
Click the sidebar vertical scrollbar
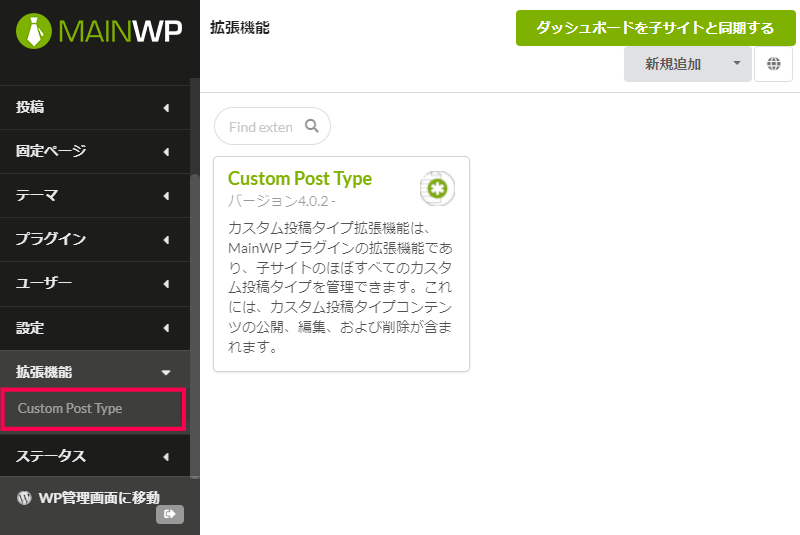tap(194, 326)
